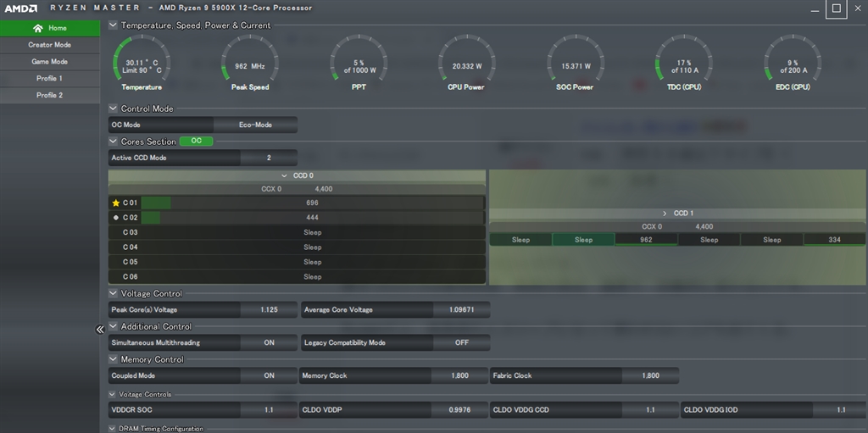The width and height of the screenshot is (868, 433).
Task: Expand the CCD 1 panel
Action: 665,214
